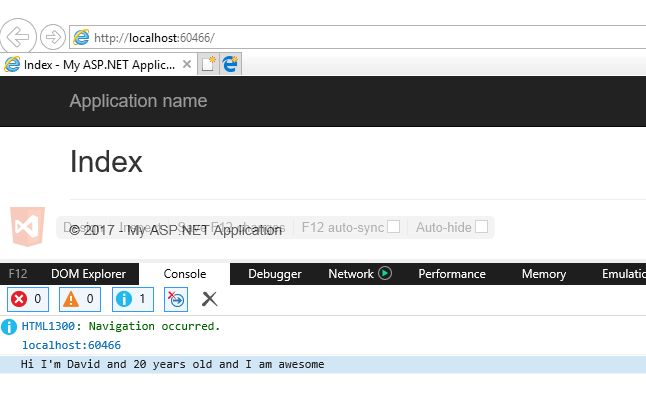Switch to the Performance tab
This screenshot has height=402, width=646.
pyautogui.click(x=451, y=274)
